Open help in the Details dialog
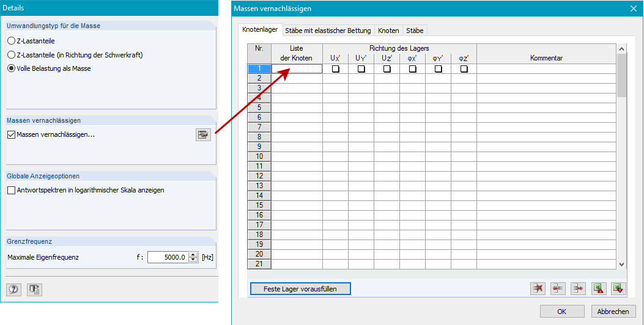 pyautogui.click(x=13, y=290)
